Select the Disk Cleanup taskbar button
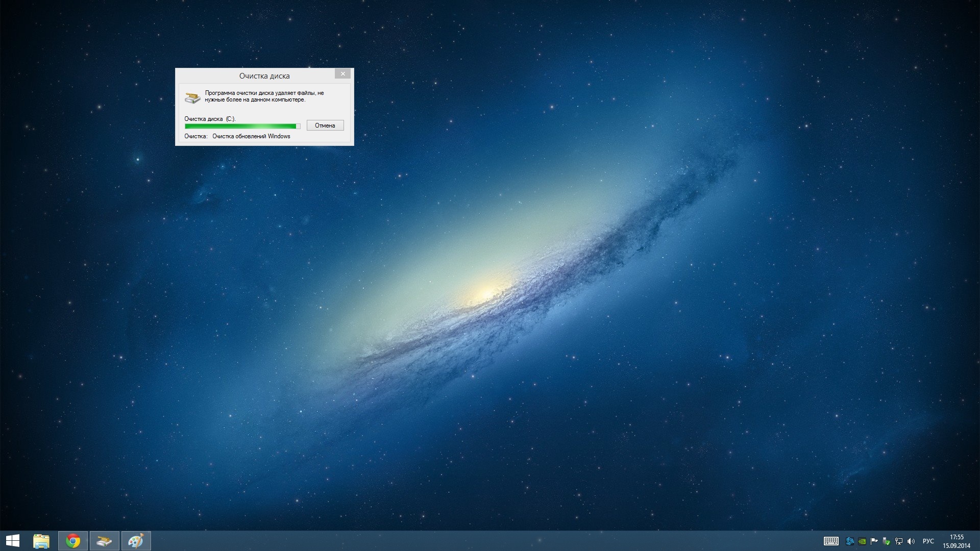The image size is (980, 551). pos(105,541)
